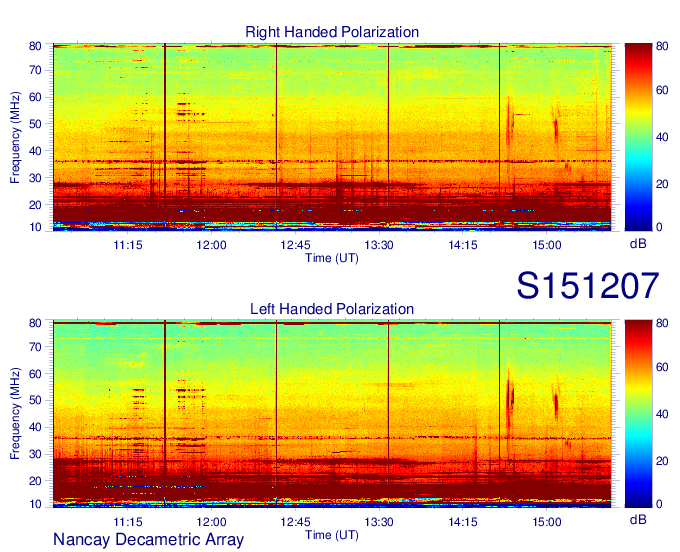Click the S151207 observation label

tap(588, 285)
